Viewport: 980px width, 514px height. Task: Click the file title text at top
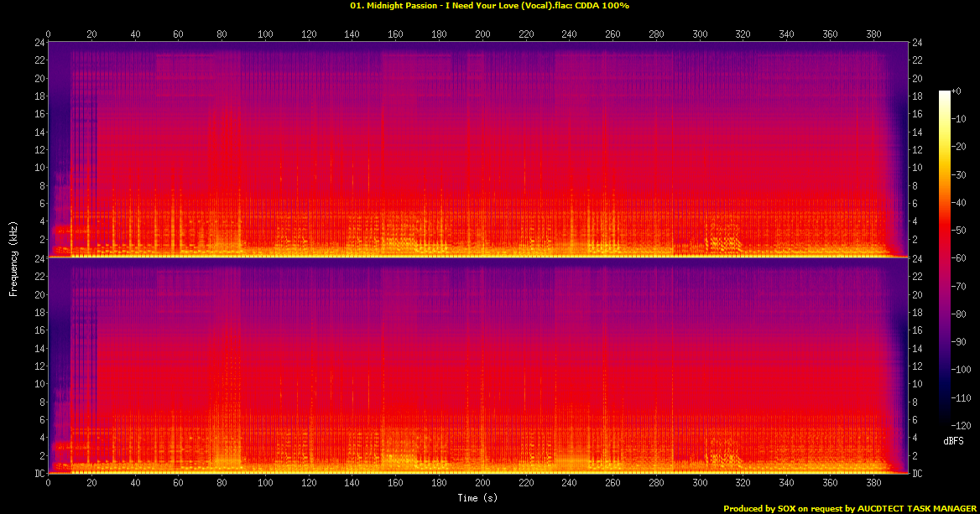[489, 6]
